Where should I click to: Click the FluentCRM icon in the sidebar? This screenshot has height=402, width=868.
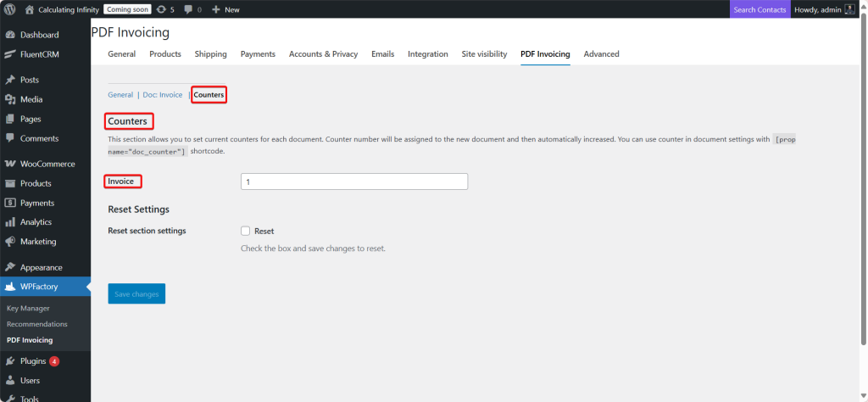click(x=10, y=54)
